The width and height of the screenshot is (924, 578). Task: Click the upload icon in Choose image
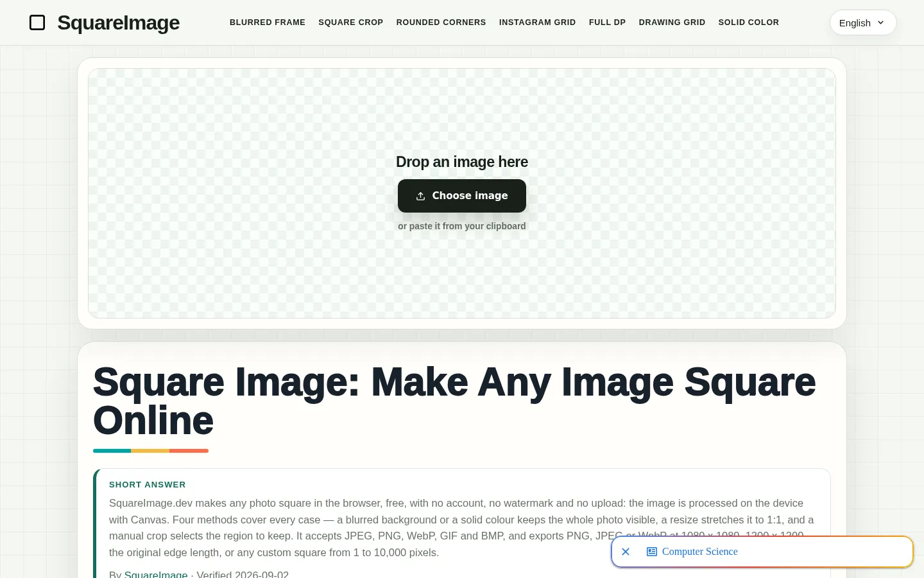(420, 196)
